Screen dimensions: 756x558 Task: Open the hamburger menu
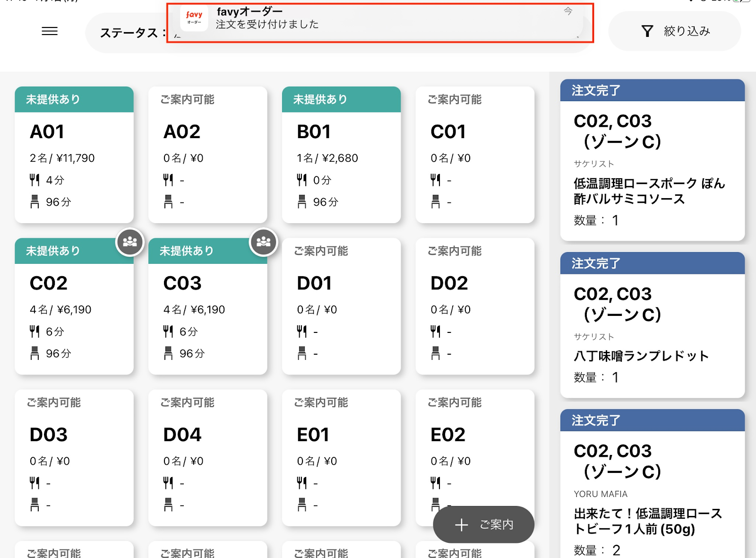point(50,31)
